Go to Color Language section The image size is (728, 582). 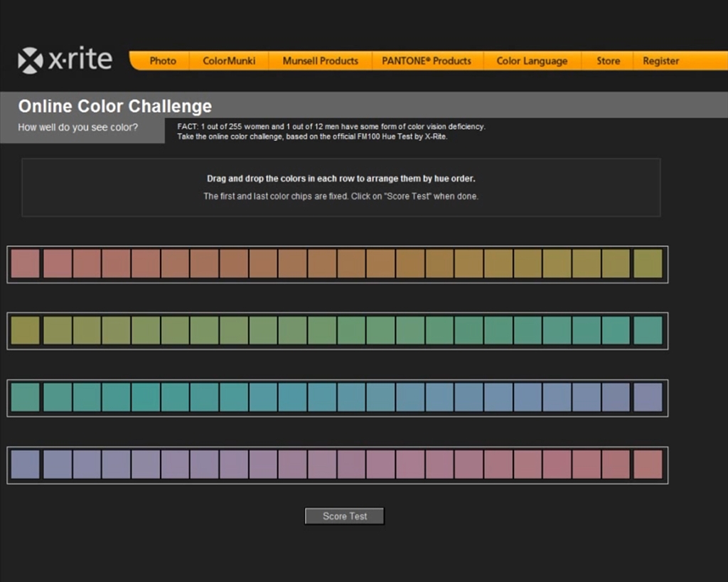click(532, 61)
